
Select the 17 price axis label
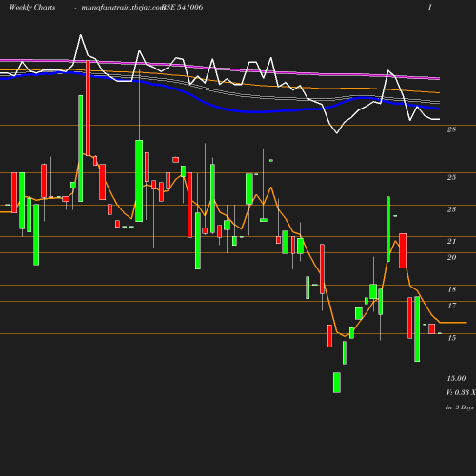click(451, 306)
